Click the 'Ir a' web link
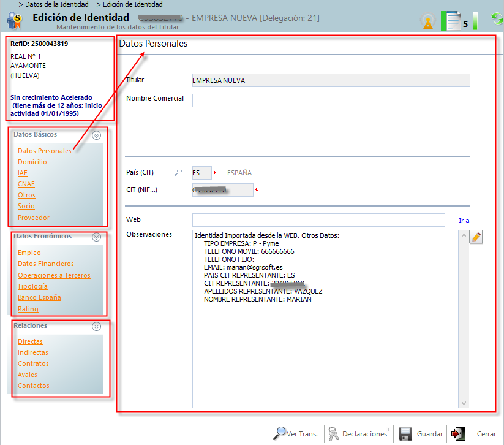504x445 pixels. pyautogui.click(x=464, y=221)
